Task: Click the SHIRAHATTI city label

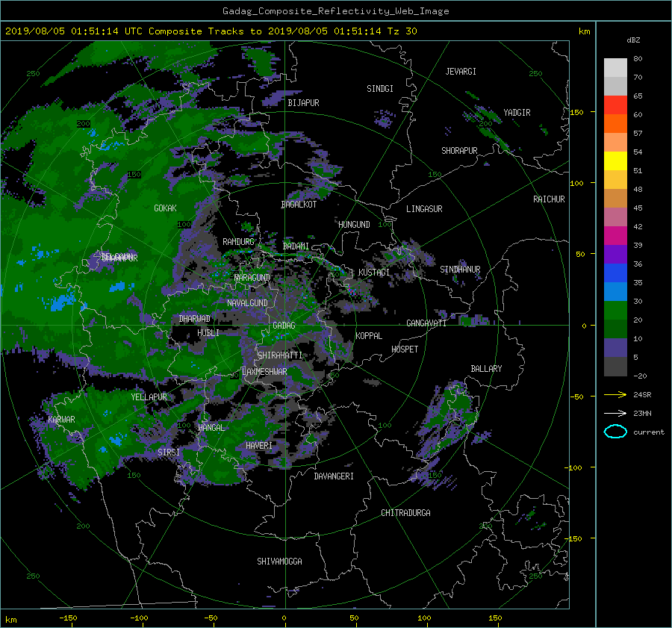Action: click(x=280, y=355)
